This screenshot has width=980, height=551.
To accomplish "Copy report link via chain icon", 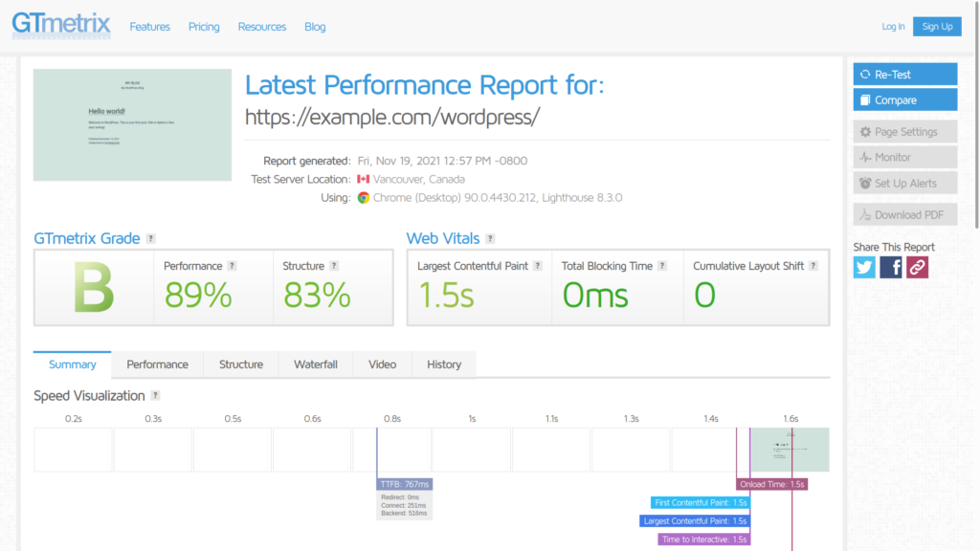I will click(918, 268).
